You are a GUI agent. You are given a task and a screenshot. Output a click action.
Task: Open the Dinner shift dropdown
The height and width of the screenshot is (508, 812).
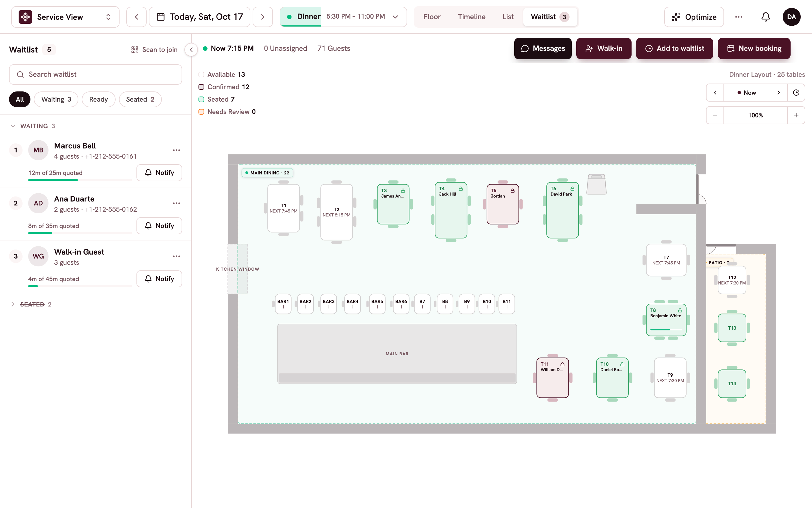(343, 17)
